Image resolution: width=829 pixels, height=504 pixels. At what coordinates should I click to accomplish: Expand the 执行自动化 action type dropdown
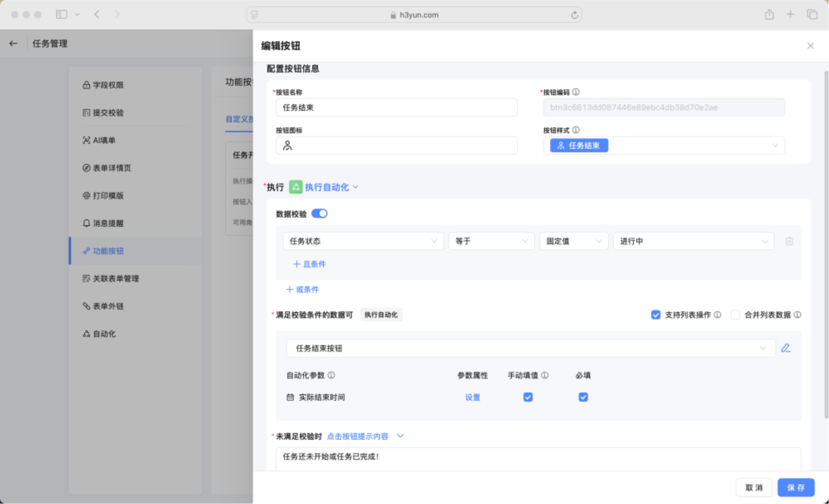(327, 187)
